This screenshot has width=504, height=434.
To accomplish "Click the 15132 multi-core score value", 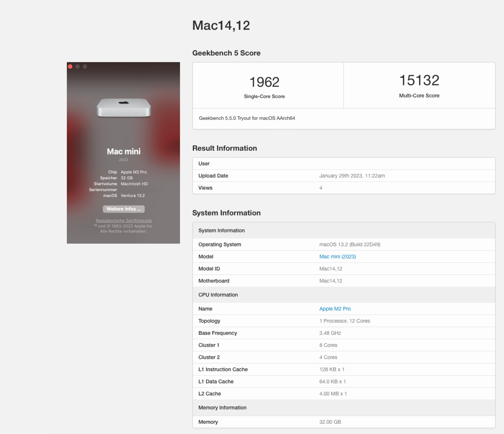I will pos(419,80).
